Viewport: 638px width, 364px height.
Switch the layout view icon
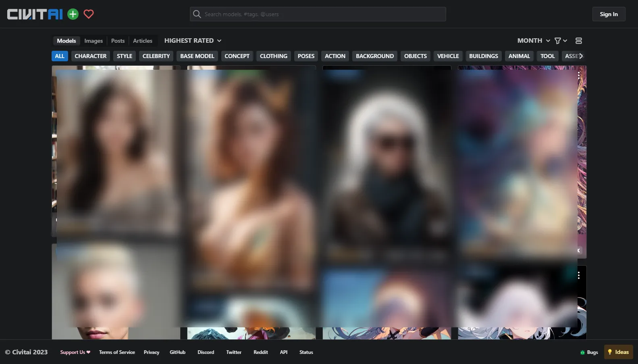(x=578, y=41)
